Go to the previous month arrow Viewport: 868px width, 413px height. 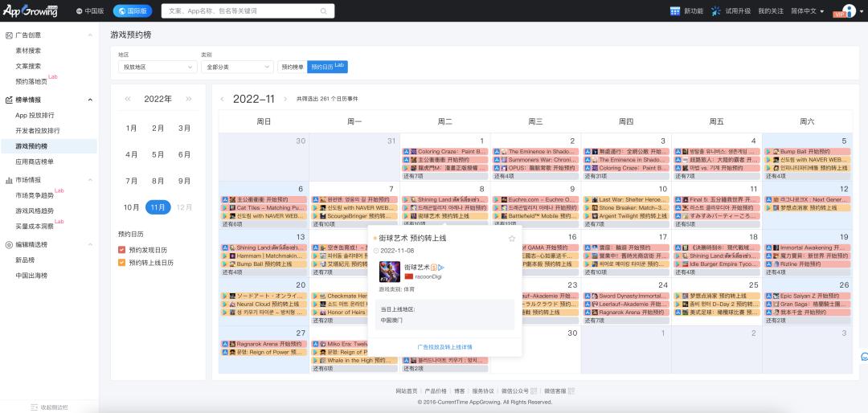(x=223, y=99)
